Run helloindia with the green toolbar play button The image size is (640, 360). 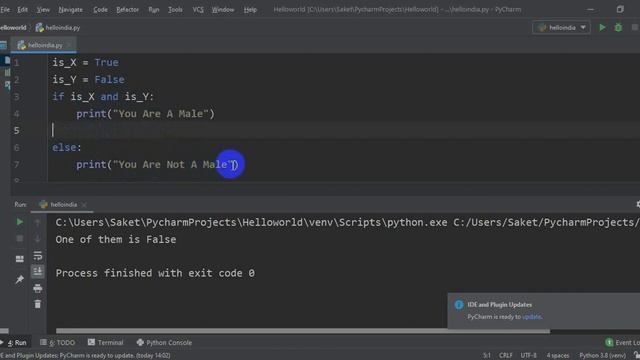tap(602, 27)
